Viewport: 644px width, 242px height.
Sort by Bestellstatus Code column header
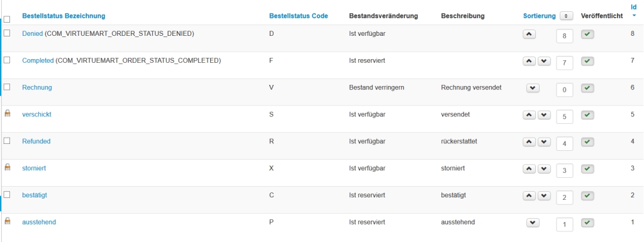coord(299,16)
